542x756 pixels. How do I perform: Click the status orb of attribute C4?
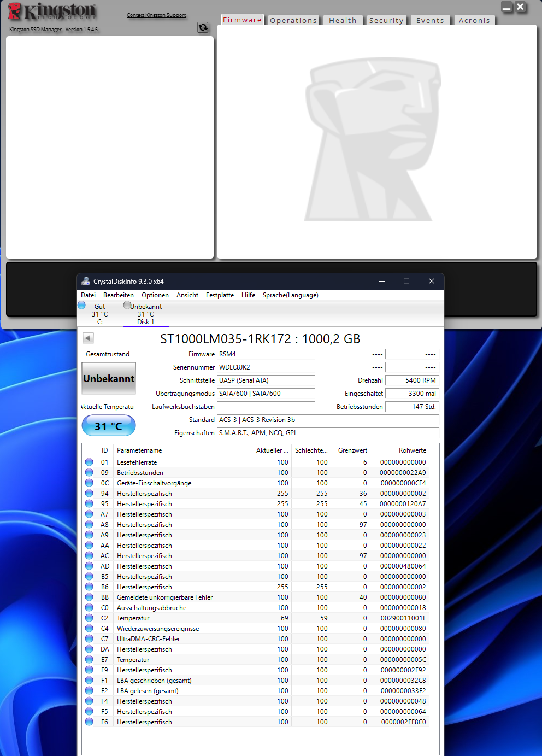pos(89,628)
